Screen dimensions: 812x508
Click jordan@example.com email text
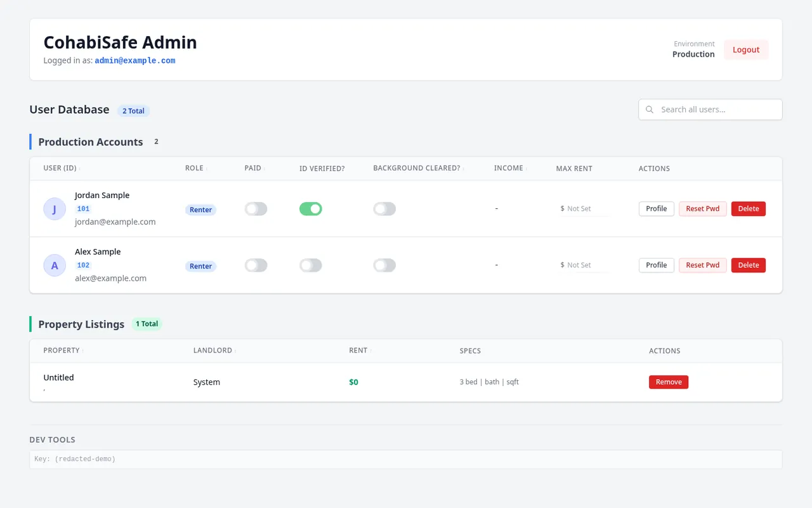(x=115, y=222)
